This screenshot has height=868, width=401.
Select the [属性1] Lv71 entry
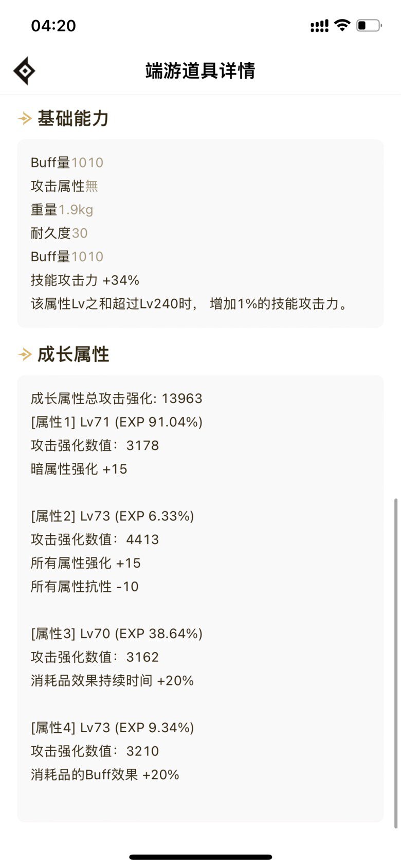coord(117,422)
